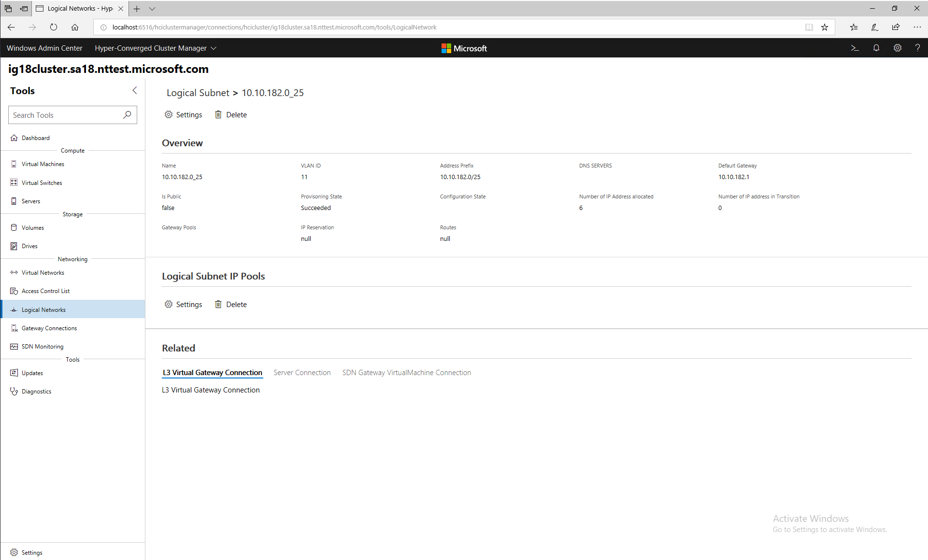Click the cluster name ig18cluster.sa18.nttest.microsoft.com heading
Screen dimensions: 928x560
[x=108, y=69]
